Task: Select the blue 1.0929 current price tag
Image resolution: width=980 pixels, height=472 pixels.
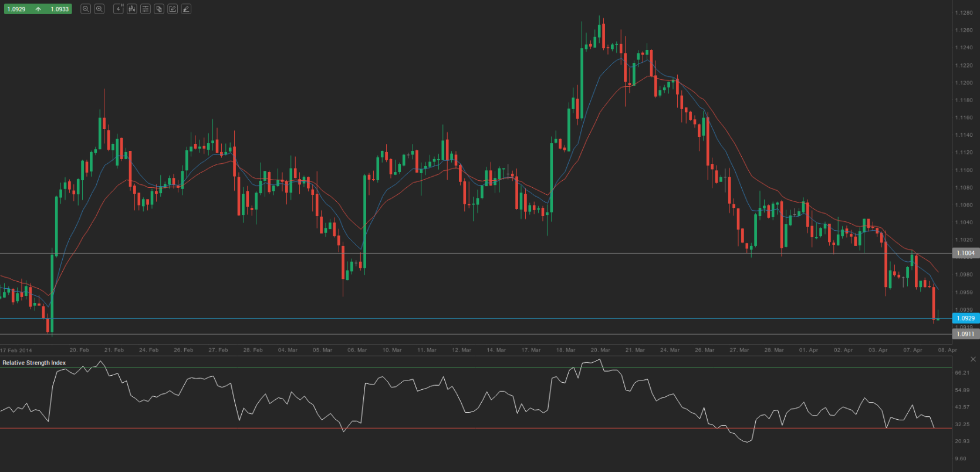Action: pyautogui.click(x=965, y=318)
